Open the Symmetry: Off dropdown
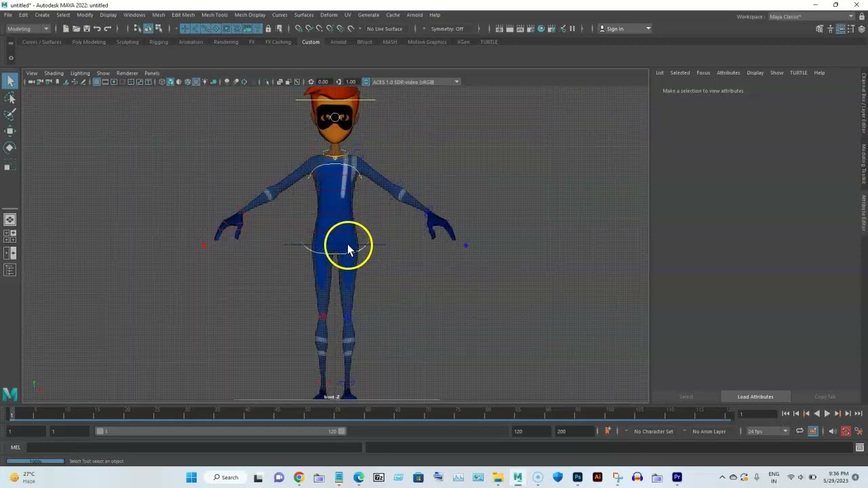 pos(450,28)
